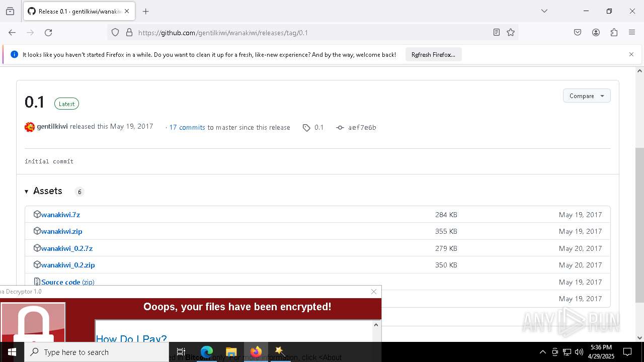Close the Release 0.1 browser tab
The height and width of the screenshot is (362, 644).
[x=127, y=11]
